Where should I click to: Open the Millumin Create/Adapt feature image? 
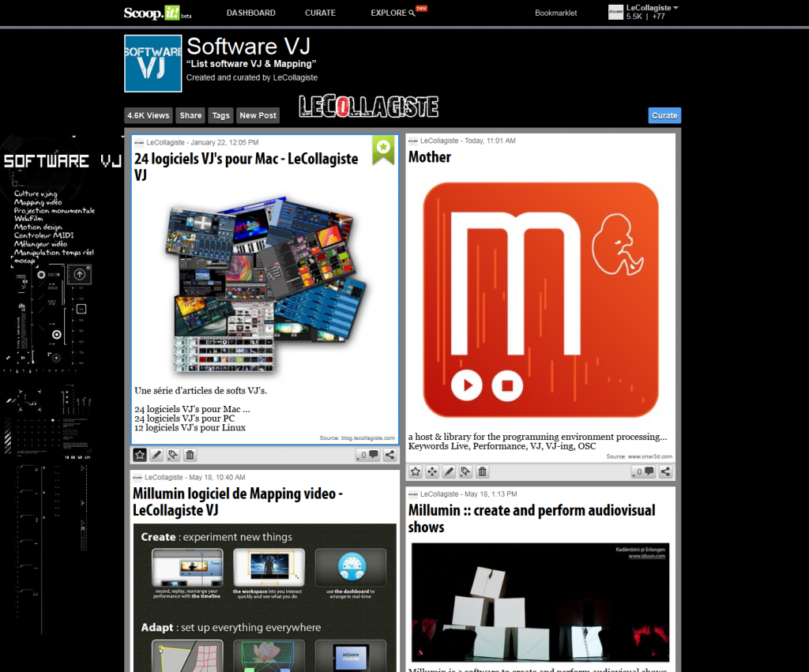265,598
